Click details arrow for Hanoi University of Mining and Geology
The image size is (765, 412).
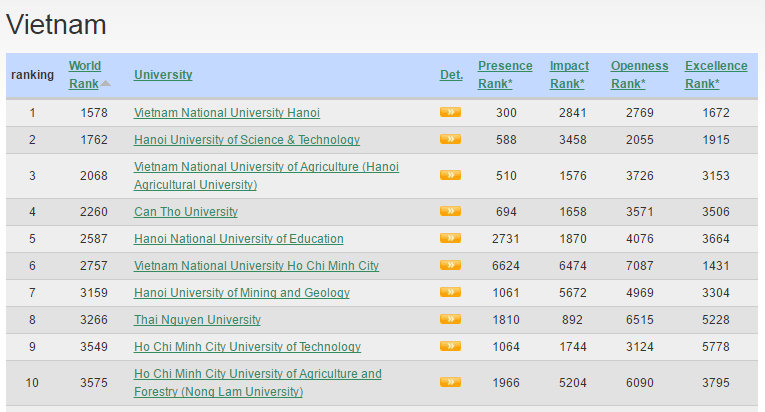(x=450, y=292)
